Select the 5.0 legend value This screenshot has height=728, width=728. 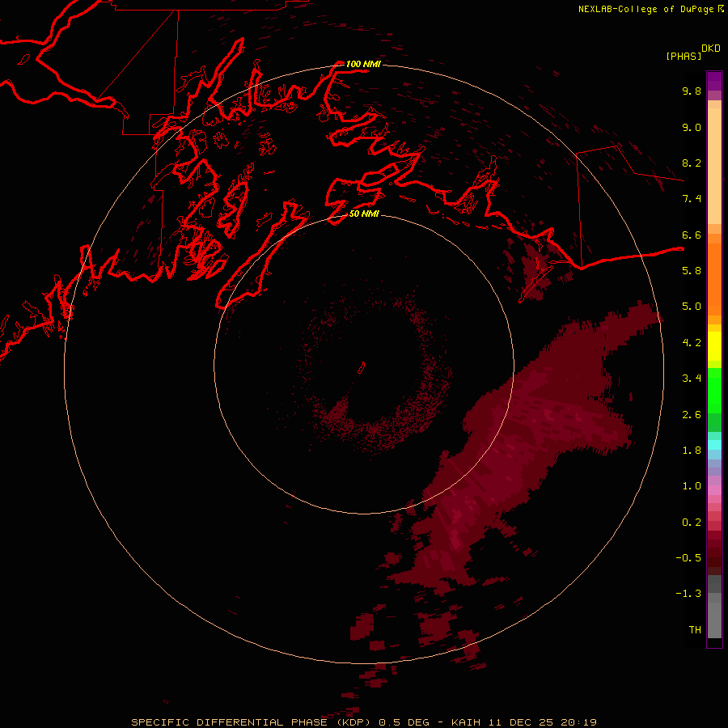692,307
